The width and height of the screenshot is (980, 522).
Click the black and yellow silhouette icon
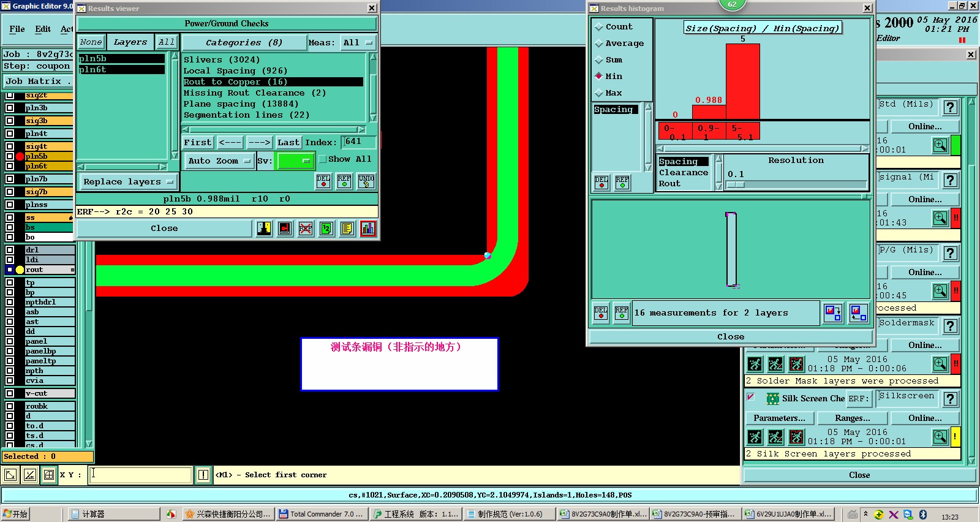click(264, 229)
